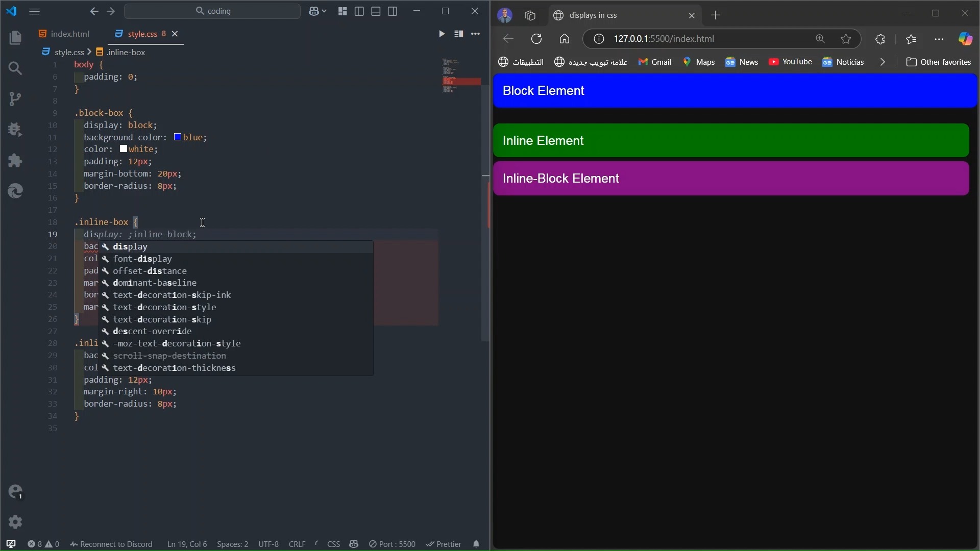The width and height of the screenshot is (980, 551).
Task: Open the Copilot icon in Edge
Action: pos(965,39)
